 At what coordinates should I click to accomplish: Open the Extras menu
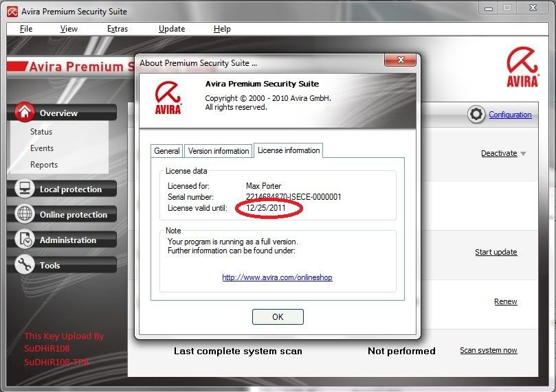point(118,29)
